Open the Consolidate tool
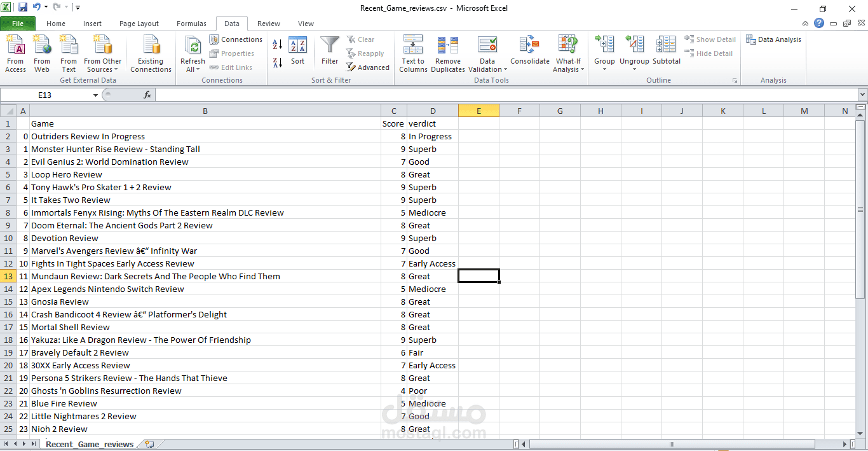The image size is (868, 451). point(529,51)
